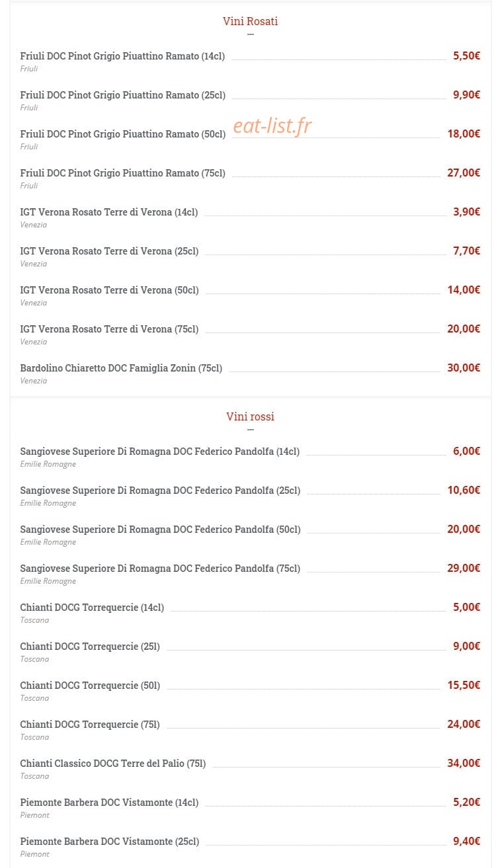Click the 30,00€ Bardolino Chiaretto price
This screenshot has width=496, height=868.
[464, 368]
